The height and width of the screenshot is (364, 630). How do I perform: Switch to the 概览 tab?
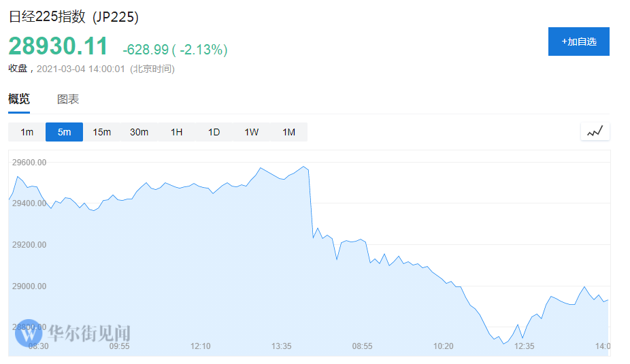coord(19,99)
